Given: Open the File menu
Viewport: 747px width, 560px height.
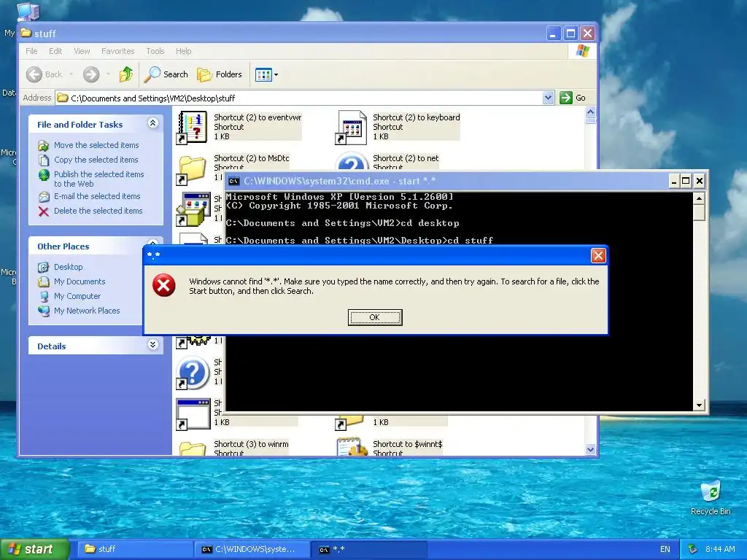Looking at the screenshot, I should pos(31,51).
